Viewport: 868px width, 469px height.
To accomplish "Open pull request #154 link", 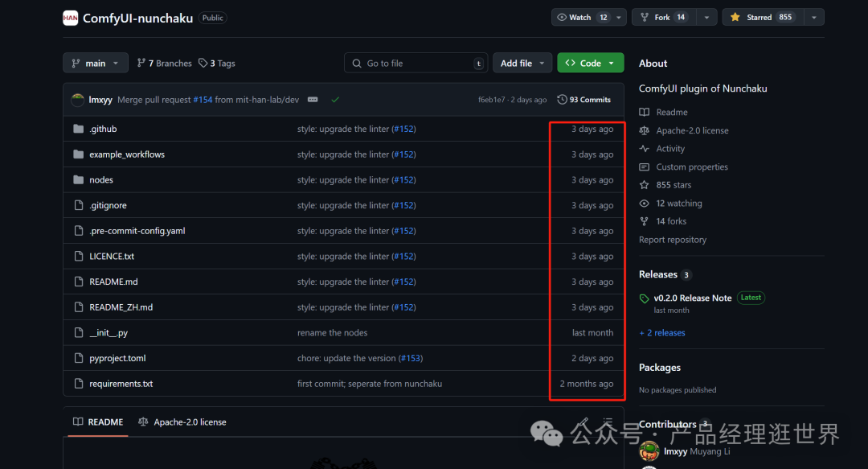I will (203, 100).
